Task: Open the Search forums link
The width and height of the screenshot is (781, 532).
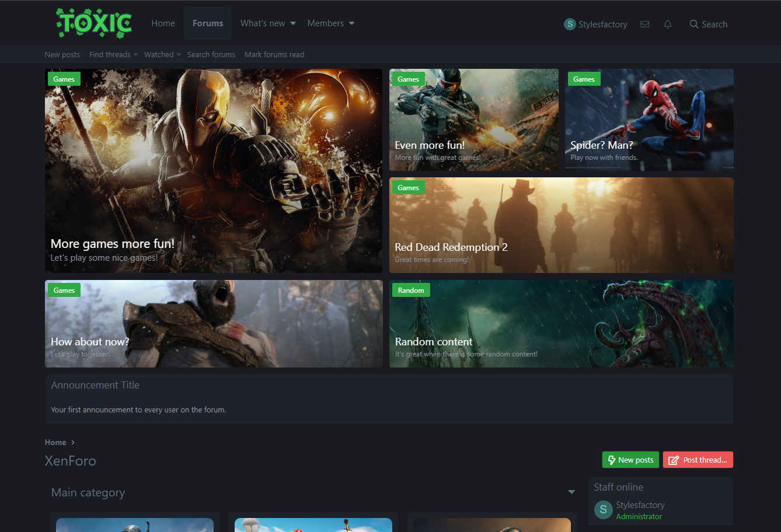Action: tap(211, 55)
